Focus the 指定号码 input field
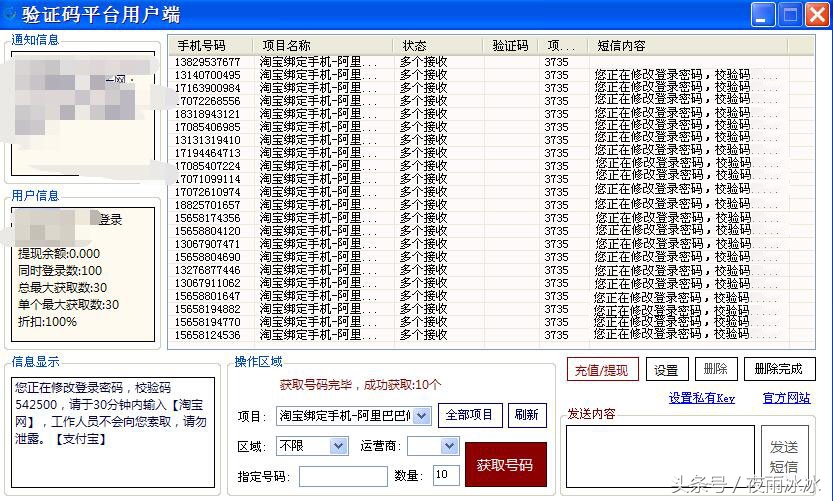This screenshot has height=501, width=833. click(343, 476)
